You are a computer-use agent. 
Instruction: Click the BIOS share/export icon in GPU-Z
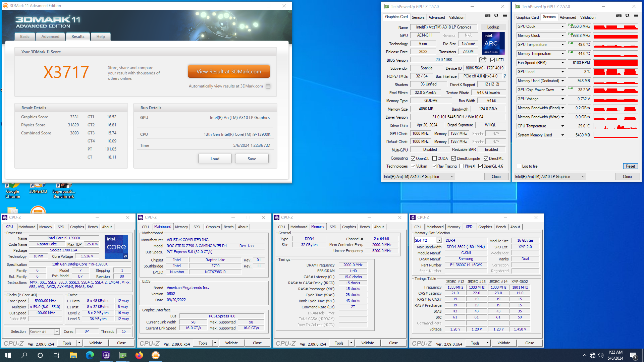point(483,60)
